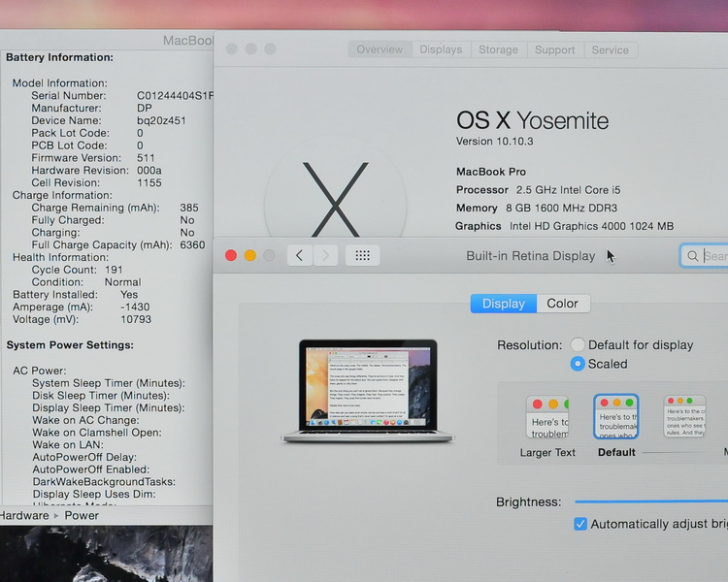This screenshot has width=728, height=582.
Task: Click the Built-in Retina Display title
Action: point(530,256)
